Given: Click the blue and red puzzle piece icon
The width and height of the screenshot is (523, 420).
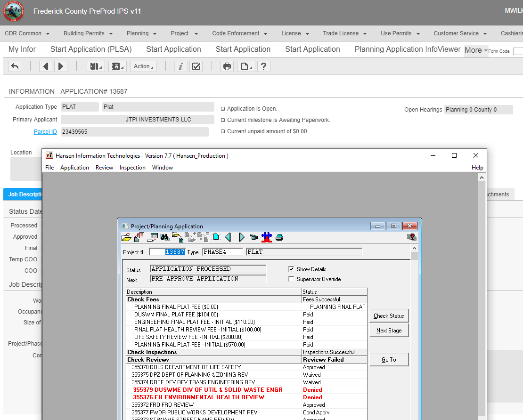Looking at the screenshot, I should pos(267,237).
